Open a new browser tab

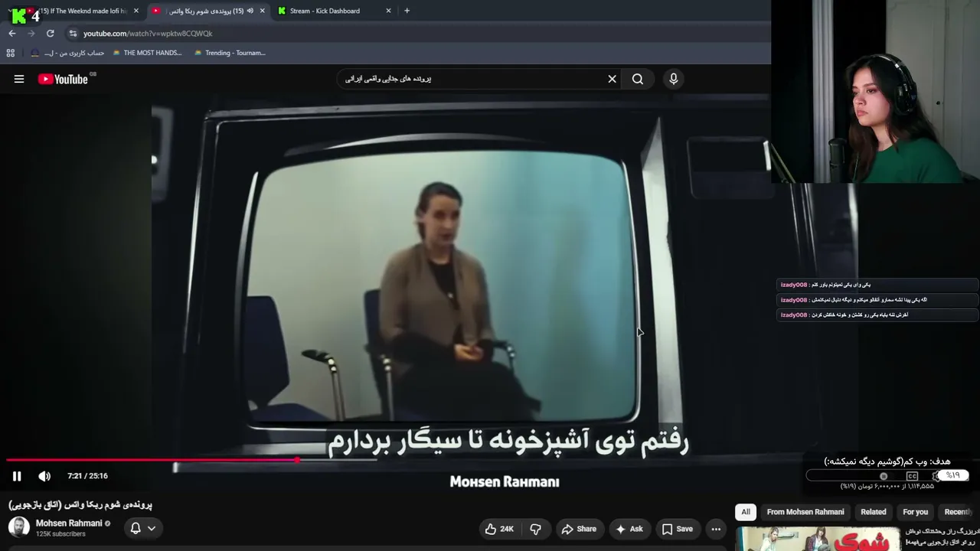click(x=407, y=11)
